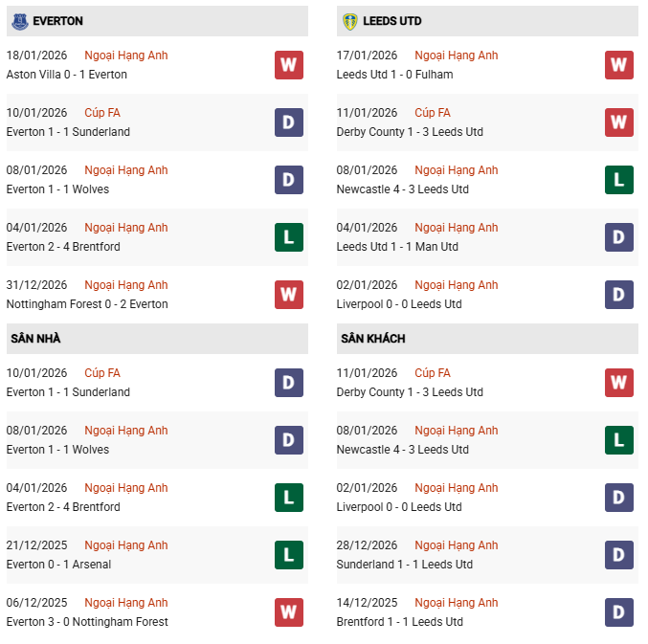
Task: Click the D badge for Sunderland 1-1 Leeds Utd
Action: 618,555
